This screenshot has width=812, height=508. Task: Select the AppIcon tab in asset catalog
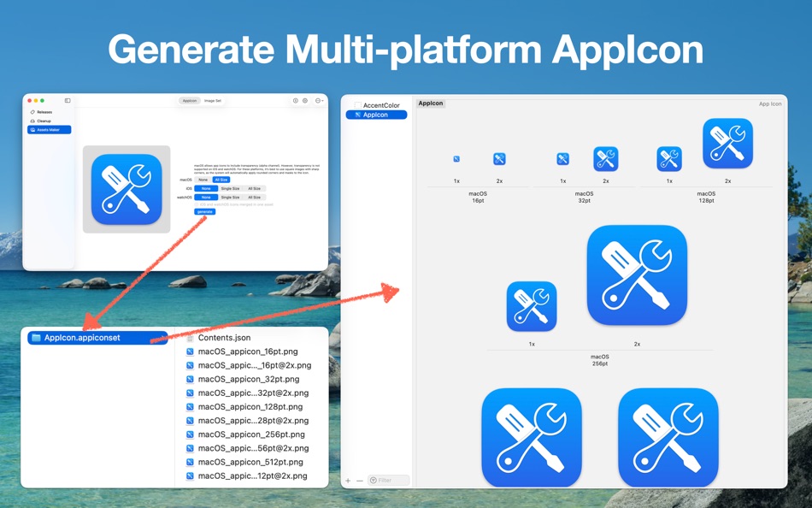pyautogui.click(x=431, y=103)
